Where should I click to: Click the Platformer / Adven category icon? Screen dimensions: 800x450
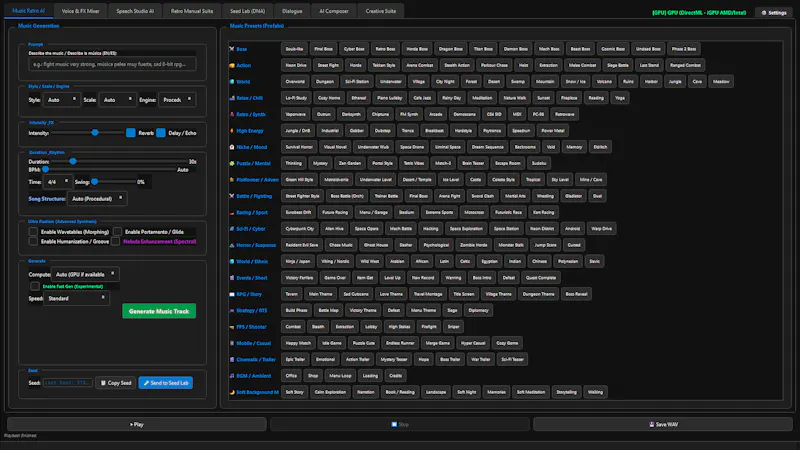click(232, 180)
